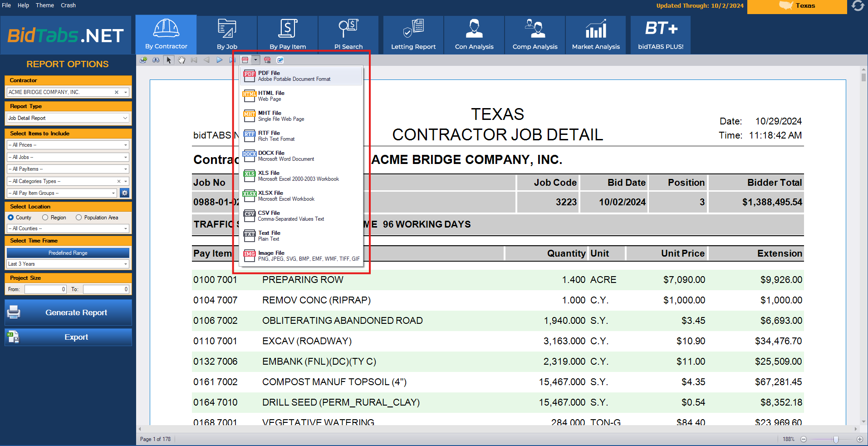Click the zoom in plus button
The height and width of the screenshot is (446, 868).
click(860, 439)
